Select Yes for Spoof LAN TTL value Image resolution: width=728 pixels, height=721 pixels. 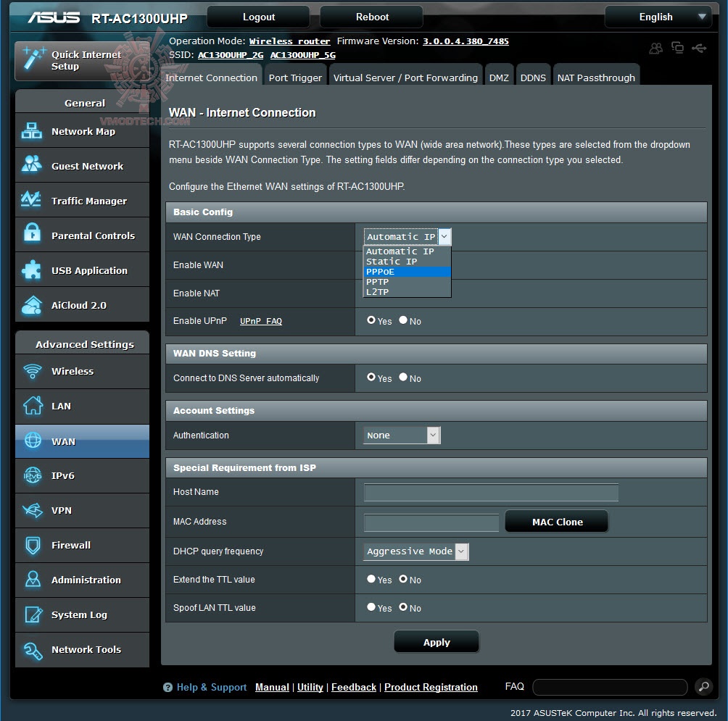(371, 607)
